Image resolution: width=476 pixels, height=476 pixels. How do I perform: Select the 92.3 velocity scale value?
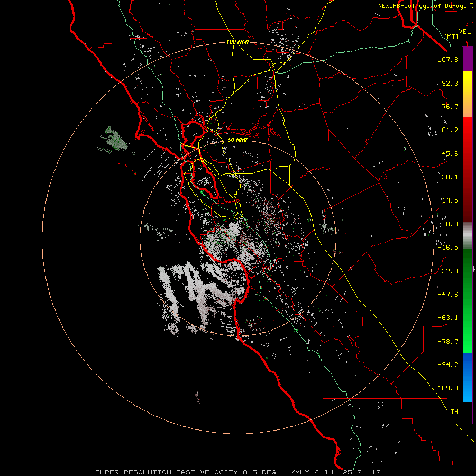click(450, 83)
